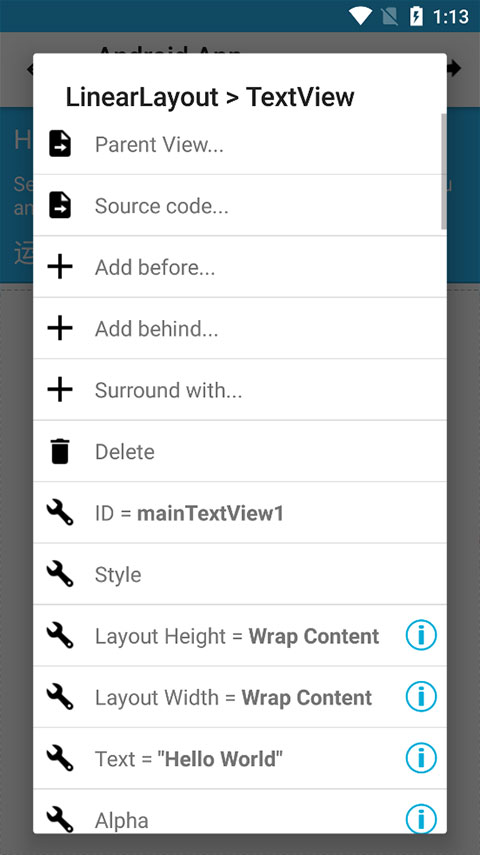Change Layout Width Wrap Content value
The image size is (480, 855).
307,697
